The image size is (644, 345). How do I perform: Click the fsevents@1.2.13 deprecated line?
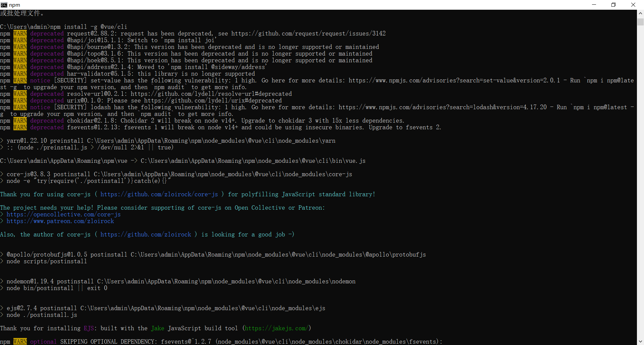(221, 127)
